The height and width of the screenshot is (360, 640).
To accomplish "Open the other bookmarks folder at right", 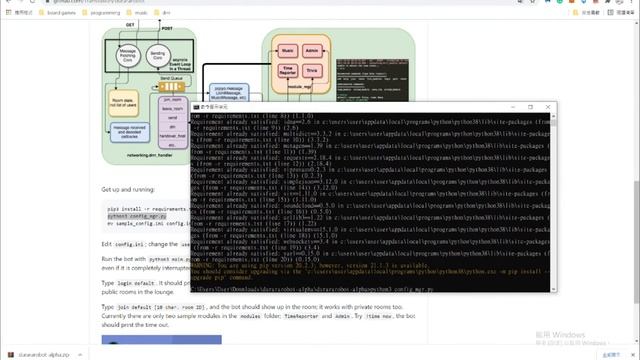I will tap(586, 13).
